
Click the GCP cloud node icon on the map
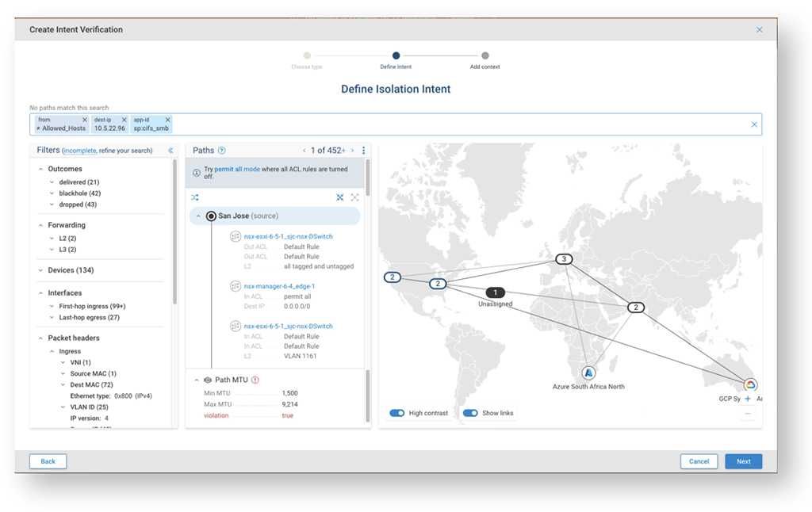pyautogui.click(x=750, y=384)
